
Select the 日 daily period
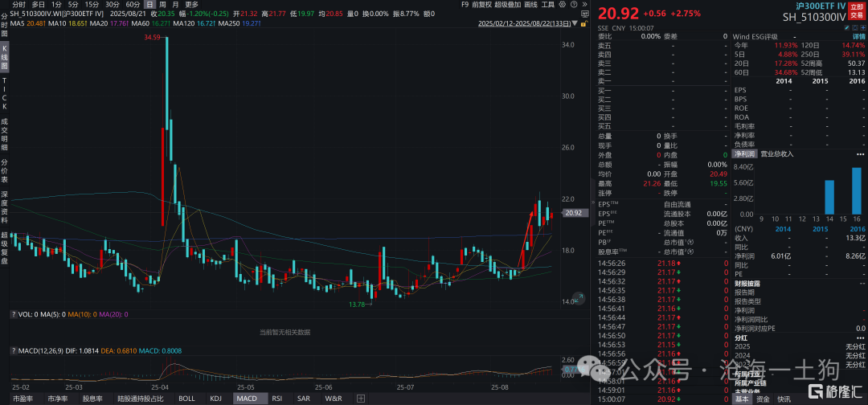pos(149,5)
